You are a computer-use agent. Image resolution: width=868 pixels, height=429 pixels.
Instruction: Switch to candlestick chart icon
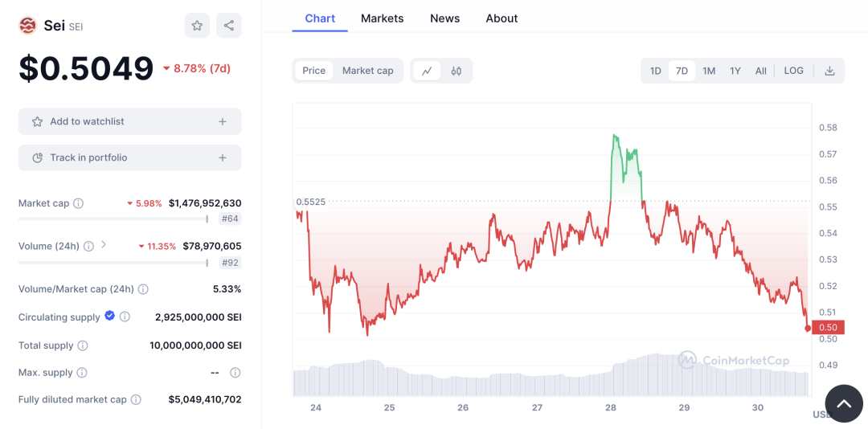[457, 71]
